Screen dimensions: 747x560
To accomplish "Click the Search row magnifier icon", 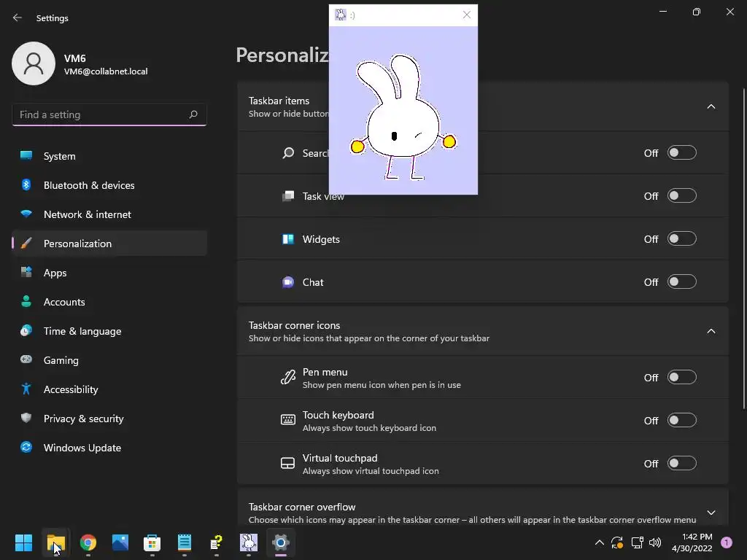I will [287, 153].
